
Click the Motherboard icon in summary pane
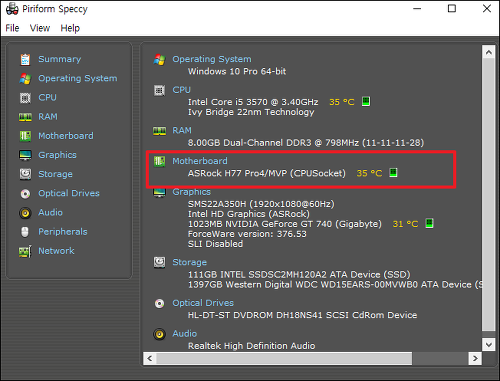159,161
